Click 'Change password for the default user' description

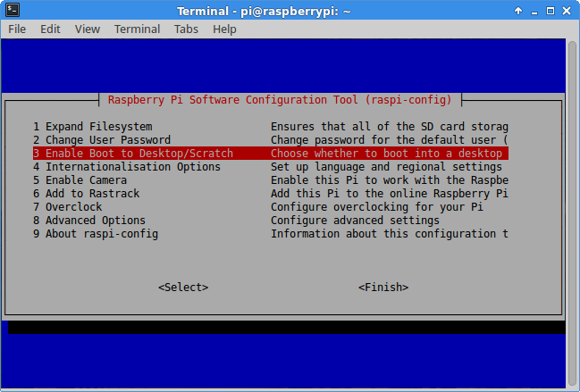tap(390, 140)
